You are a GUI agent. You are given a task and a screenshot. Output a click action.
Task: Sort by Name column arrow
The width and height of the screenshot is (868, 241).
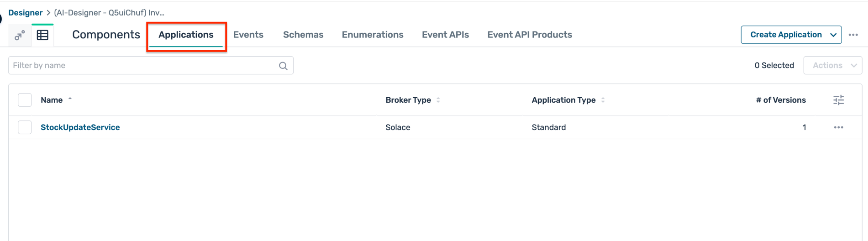point(70,99)
